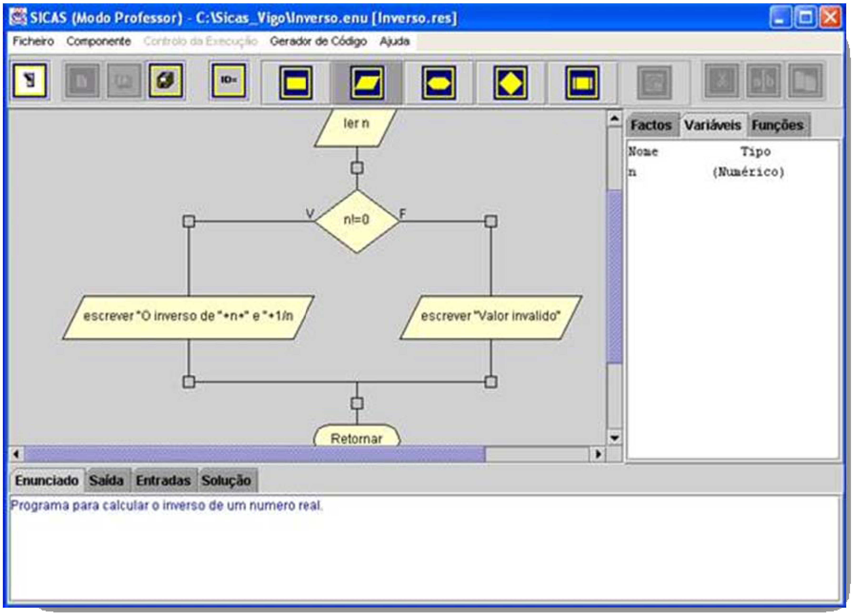This screenshot has width=855, height=616.
Task: Switch to the Saída tab
Action: (106, 480)
